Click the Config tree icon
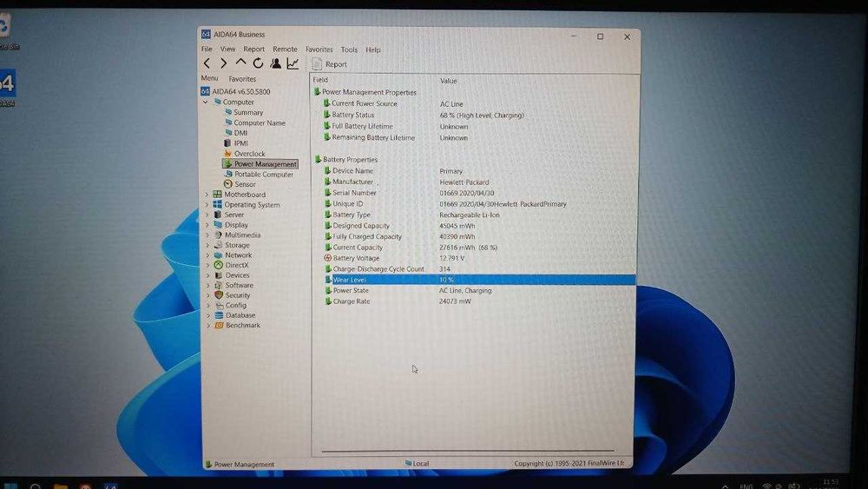This screenshot has width=868, height=489. [219, 305]
